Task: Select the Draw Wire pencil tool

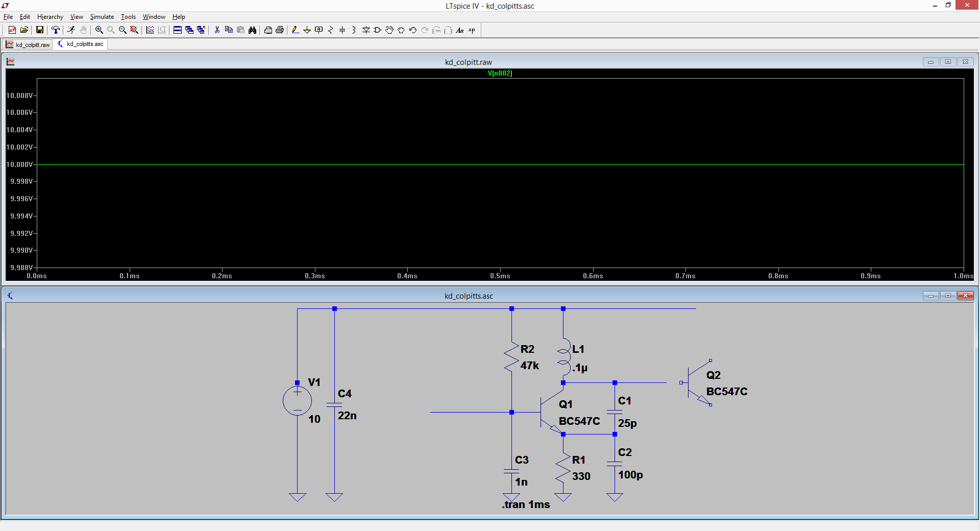Action: 296,30
